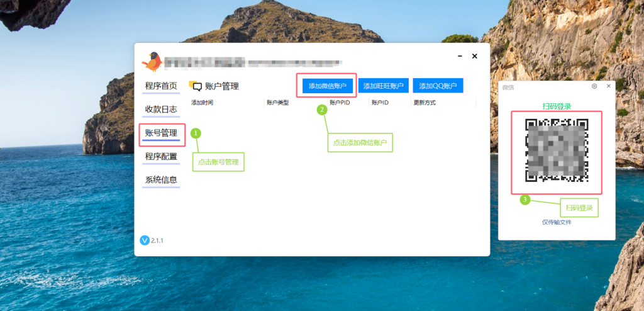Open WeChat login settings gear icon
Screen dimensions: 644x311
click(594, 86)
